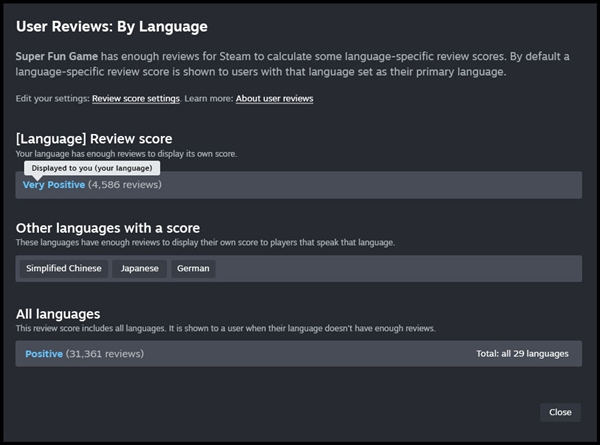Click the Positive all-languages score
The width and height of the screenshot is (600, 445).
click(x=44, y=354)
